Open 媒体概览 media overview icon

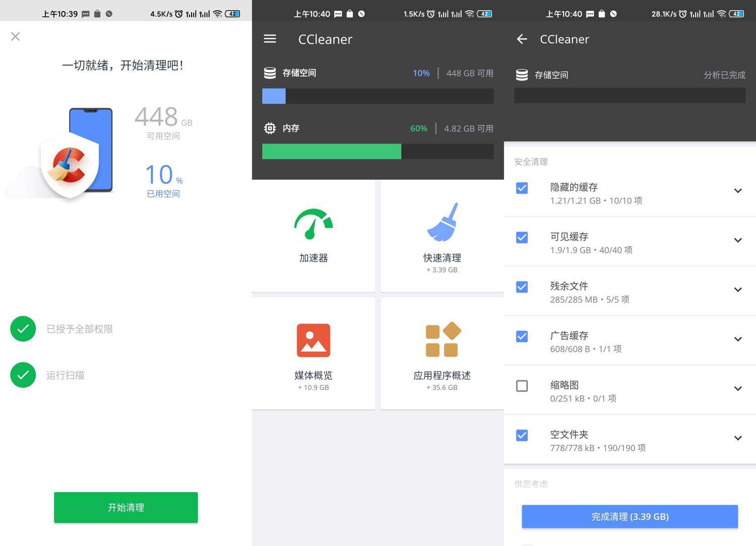(x=313, y=340)
